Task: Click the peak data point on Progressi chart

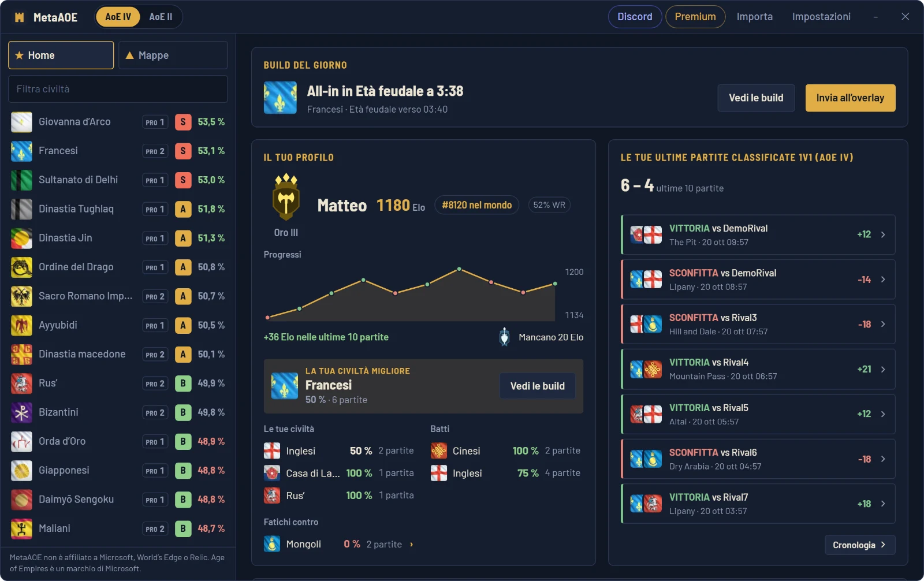Action: (459, 269)
